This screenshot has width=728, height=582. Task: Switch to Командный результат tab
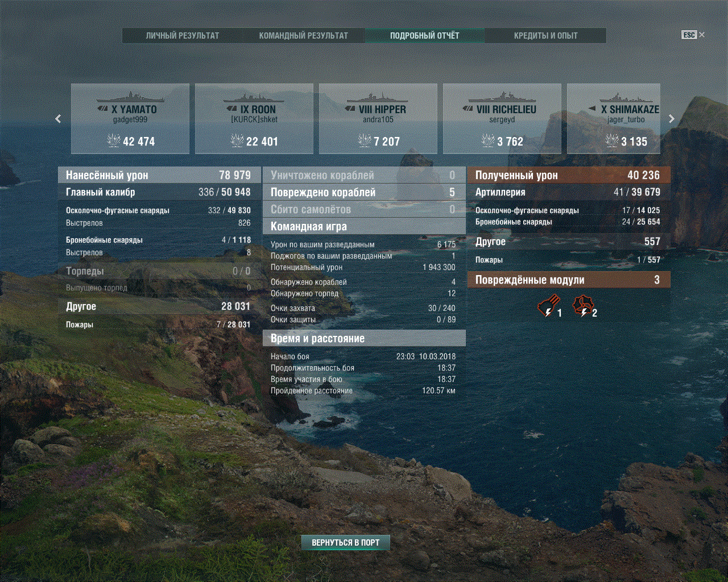coord(303,35)
